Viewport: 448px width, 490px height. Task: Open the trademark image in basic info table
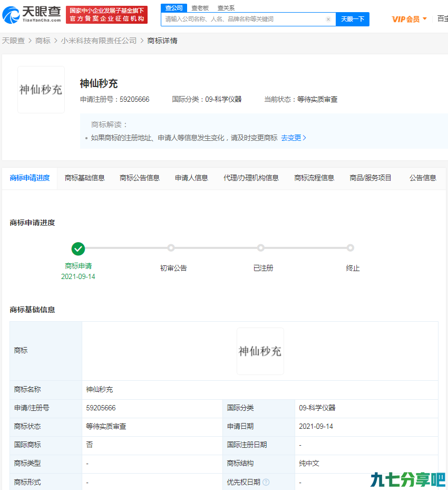(x=260, y=351)
